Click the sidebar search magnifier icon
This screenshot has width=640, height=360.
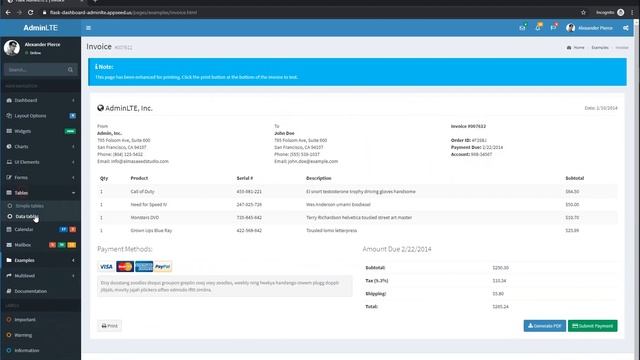[x=70, y=70]
